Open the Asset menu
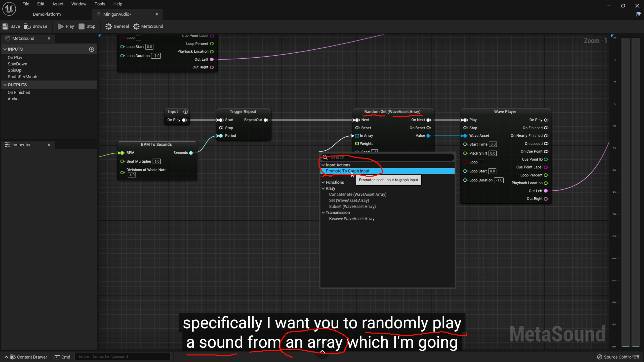644x362 pixels. click(58, 4)
